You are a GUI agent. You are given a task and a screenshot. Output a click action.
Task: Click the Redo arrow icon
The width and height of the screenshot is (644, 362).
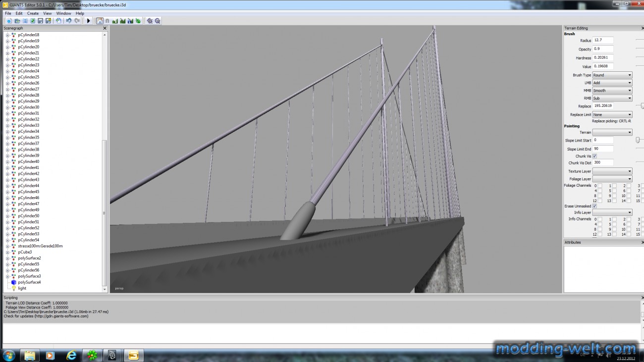pyautogui.click(x=77, y=21)
